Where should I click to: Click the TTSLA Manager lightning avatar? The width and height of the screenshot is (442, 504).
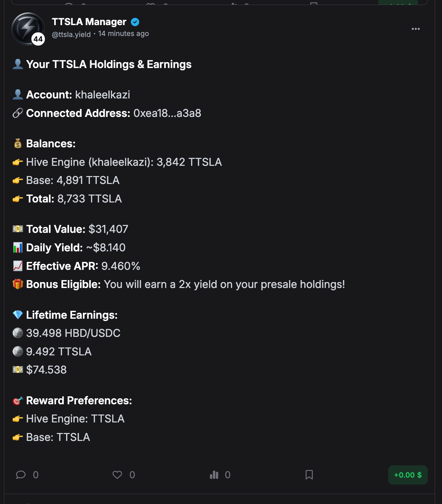[26, 27]
